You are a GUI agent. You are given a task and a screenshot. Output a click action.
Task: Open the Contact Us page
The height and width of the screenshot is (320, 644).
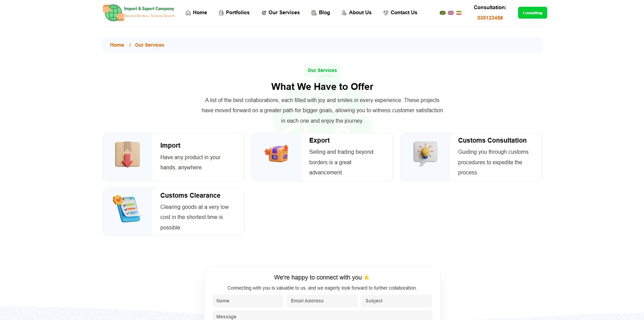[x=400, y=13]
